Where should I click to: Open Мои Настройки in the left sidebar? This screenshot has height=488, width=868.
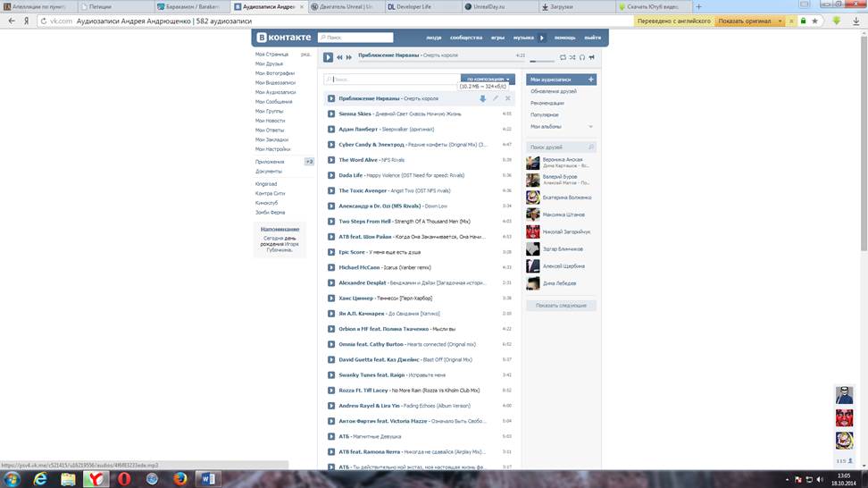point(272,149)
